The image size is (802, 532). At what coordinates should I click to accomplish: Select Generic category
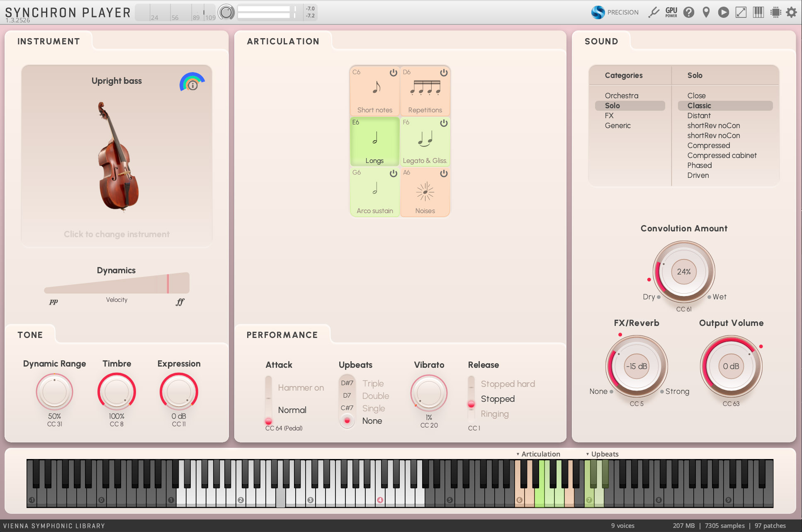coord(630,126)
